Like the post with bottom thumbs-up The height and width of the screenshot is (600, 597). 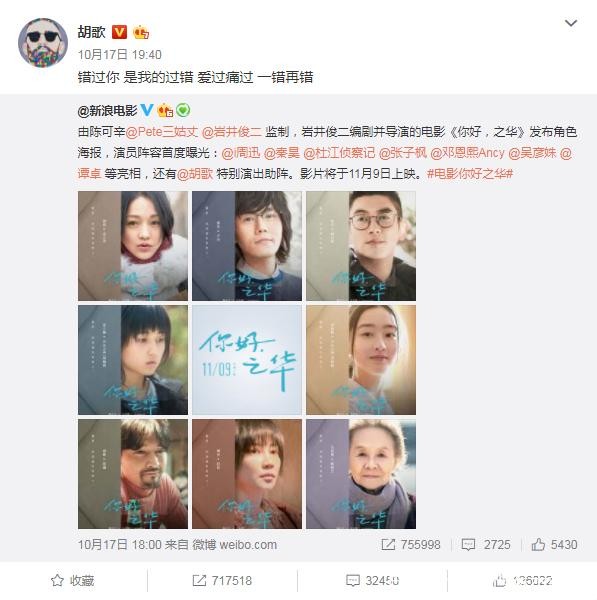pos(499,580)
